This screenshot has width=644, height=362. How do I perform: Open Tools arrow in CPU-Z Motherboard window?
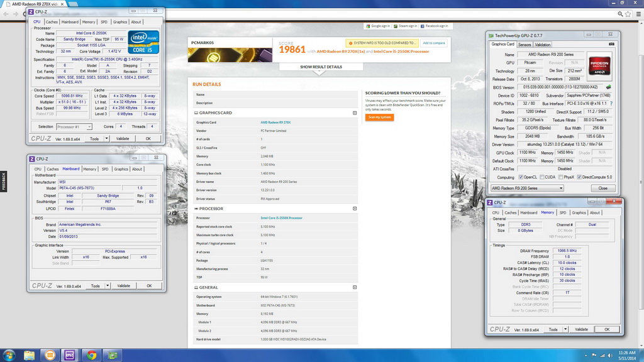point(107,286)
